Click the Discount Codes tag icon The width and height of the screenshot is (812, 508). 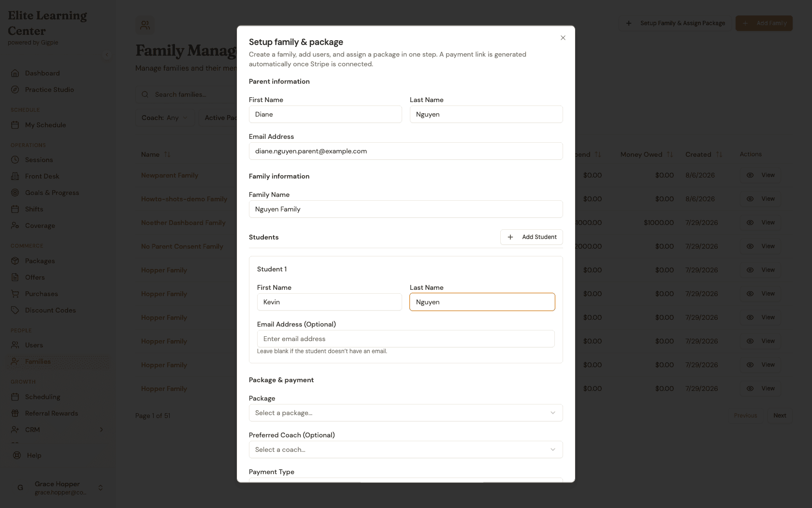click(15, 310)
